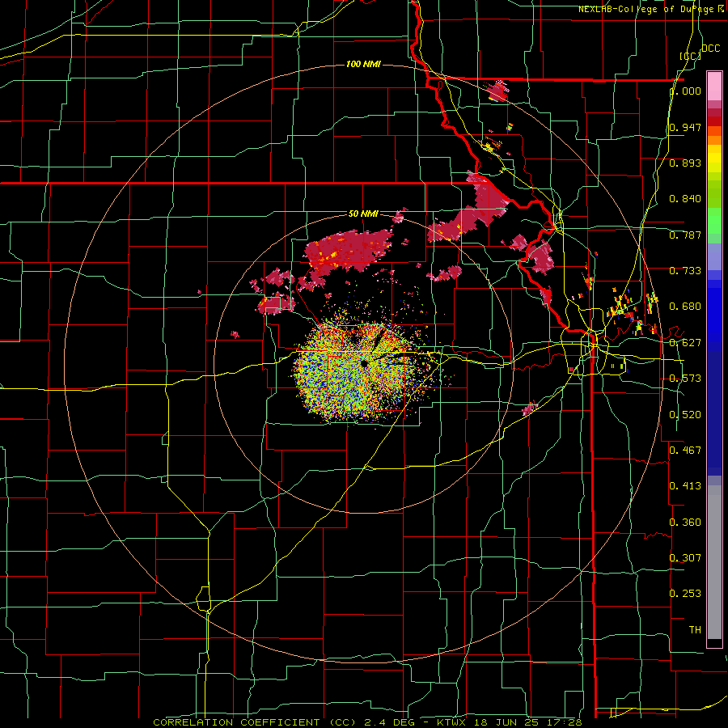The height and width of the screenshot is (728, 728).
Task: Click the 0.253 scale value
Action: [x=685, y=594]
